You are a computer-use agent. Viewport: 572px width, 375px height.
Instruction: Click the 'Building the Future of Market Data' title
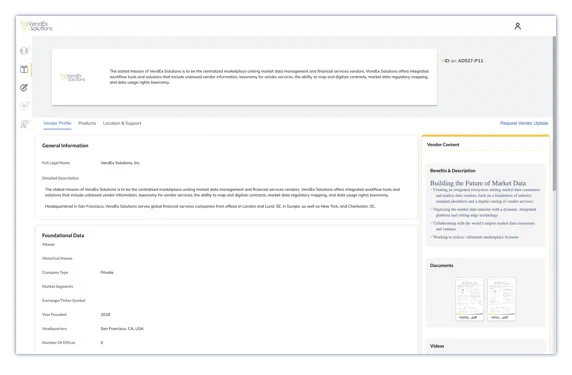478,183
